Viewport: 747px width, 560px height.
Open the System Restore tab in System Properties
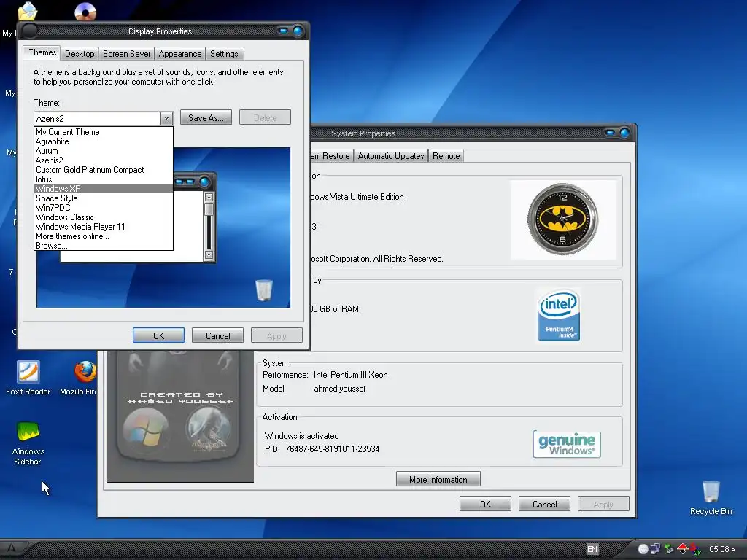(x=330, y=156)
